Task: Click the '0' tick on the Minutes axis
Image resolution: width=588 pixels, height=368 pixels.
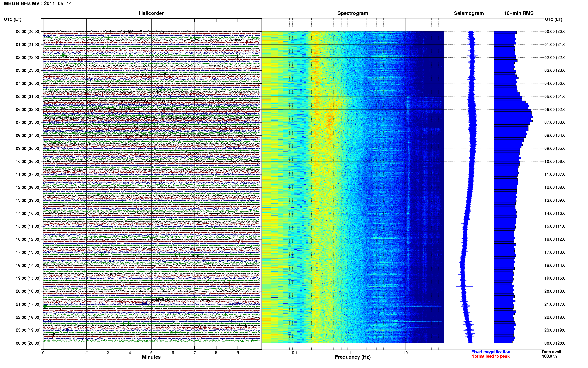Action: 43,353
